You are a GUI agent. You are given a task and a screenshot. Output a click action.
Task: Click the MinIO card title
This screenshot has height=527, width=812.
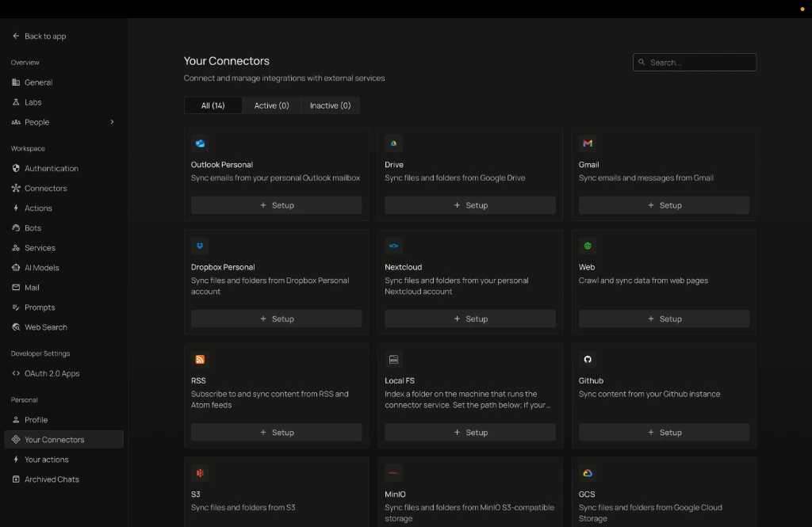click(395, 494)
